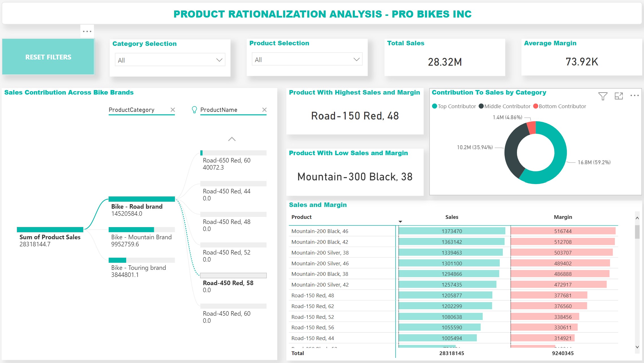Click the Top Contributor legend marker

coord(435,106)
